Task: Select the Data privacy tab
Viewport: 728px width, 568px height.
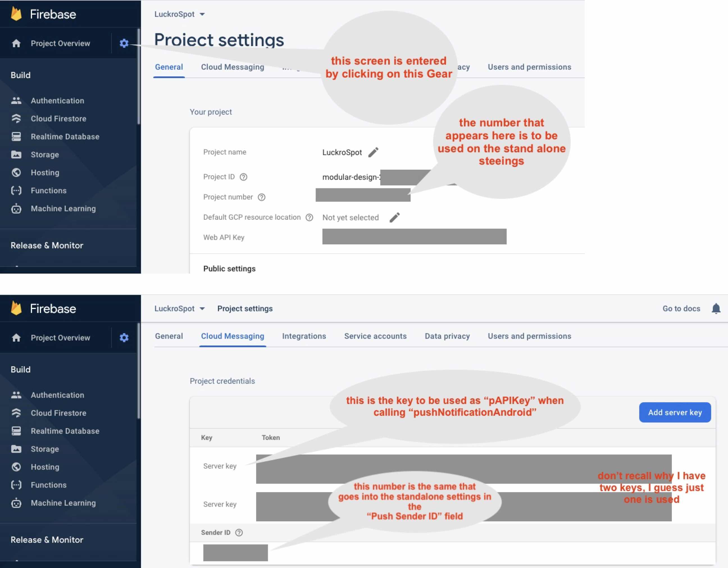Action: (447, 336)
